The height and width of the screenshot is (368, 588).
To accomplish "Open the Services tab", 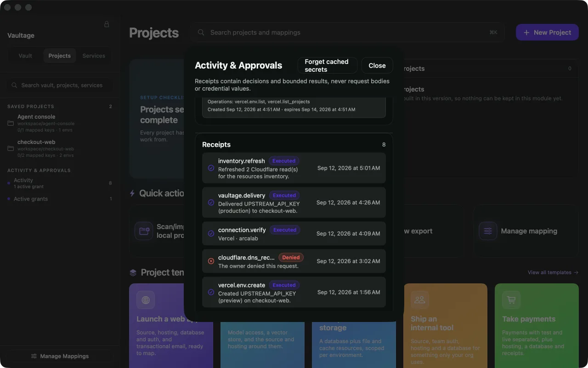I will tap(94, 56).
